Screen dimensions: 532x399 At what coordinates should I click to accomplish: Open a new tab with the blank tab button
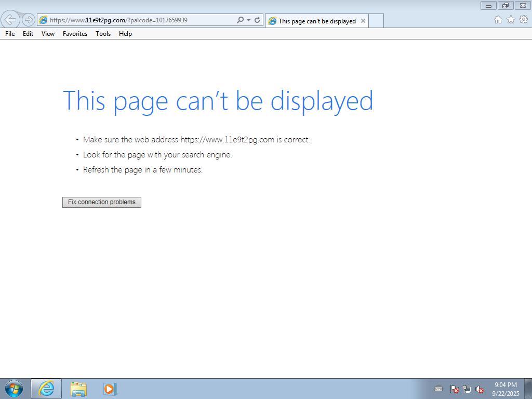tap(376, 21)
